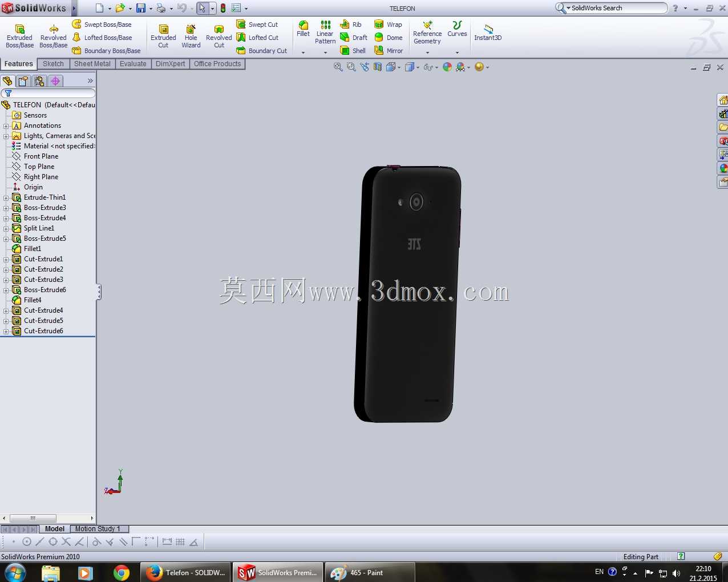Open the Windows Start menu
Viewport: 728px width, 582px height.
click(15, 572)
